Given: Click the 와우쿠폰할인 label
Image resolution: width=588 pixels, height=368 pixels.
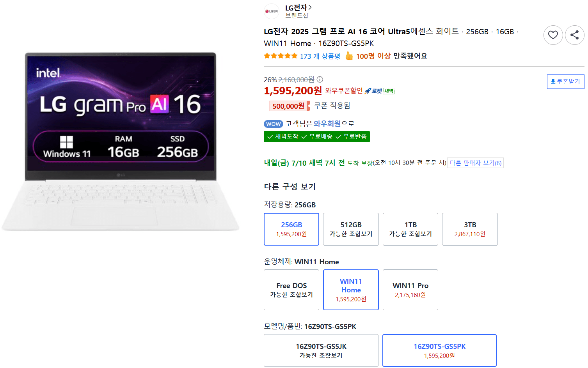Looking at the screenshot, I should click(344, 90).
